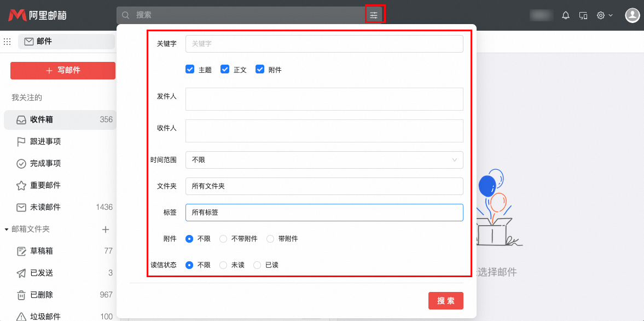Select the 未读 read status radio
The height and width of the screenshot is (321, 644).
pyautogui.click(x=223, y=265)
